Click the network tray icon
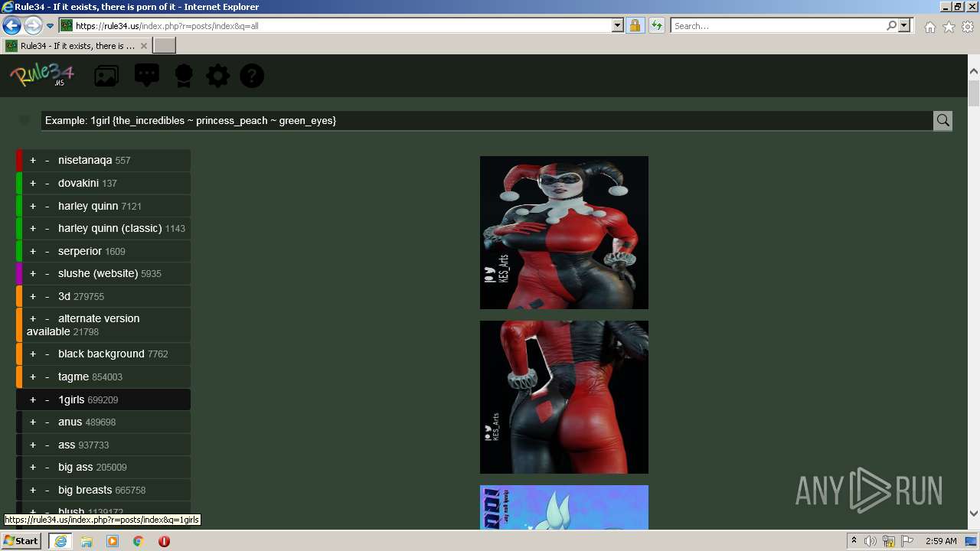 [x=889, y=541]
